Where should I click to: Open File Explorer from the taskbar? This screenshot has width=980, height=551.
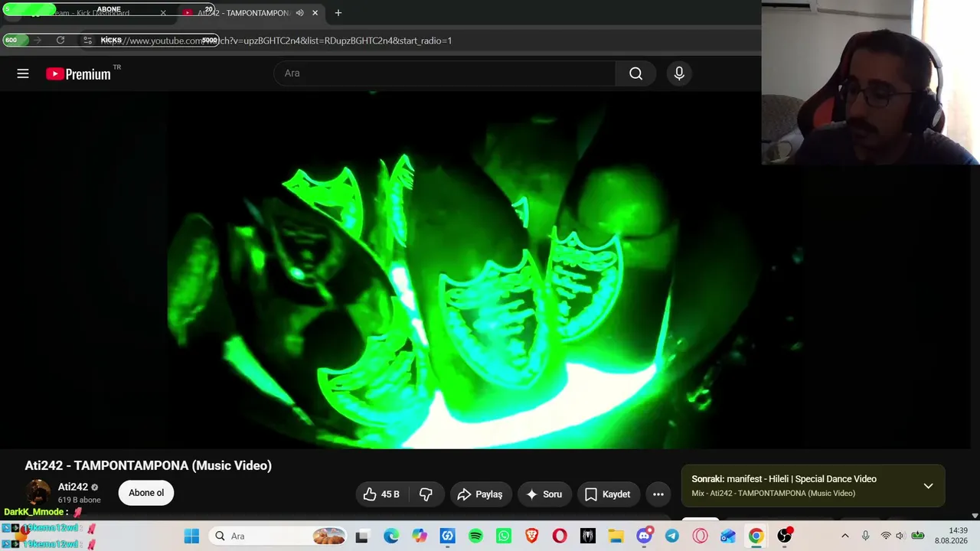[x=616, y=536]
